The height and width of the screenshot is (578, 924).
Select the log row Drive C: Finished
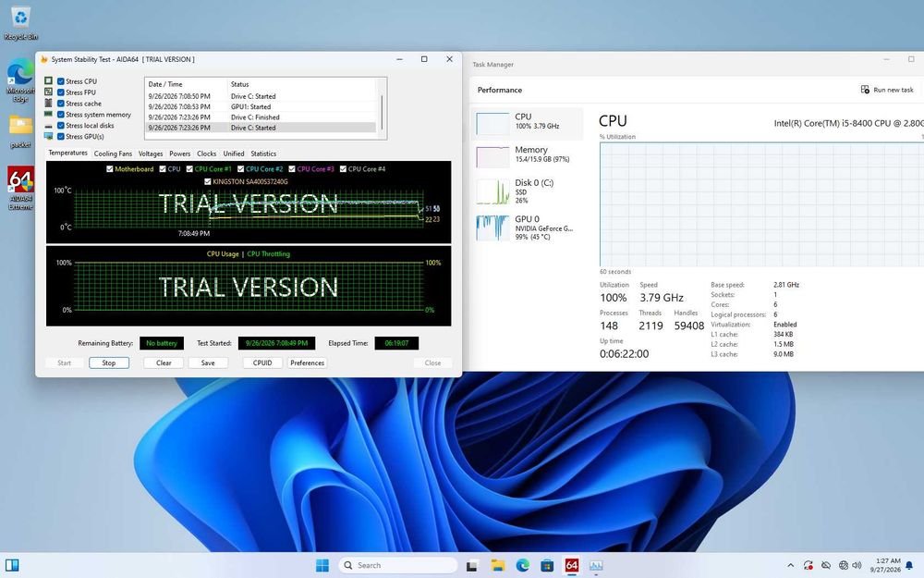click(261, 117)
